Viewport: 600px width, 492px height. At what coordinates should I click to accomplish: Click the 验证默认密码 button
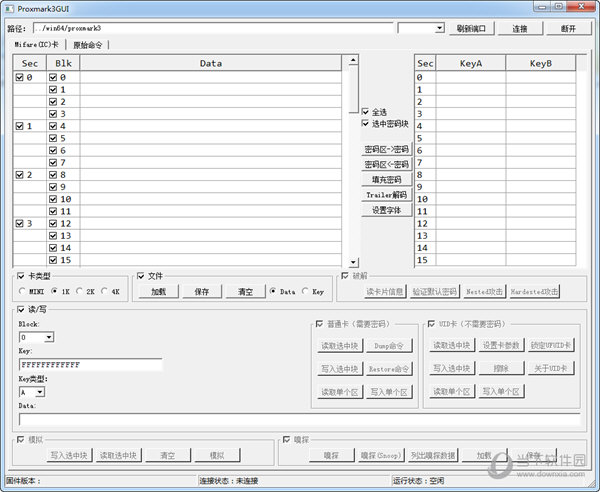[x=434, y=292]
